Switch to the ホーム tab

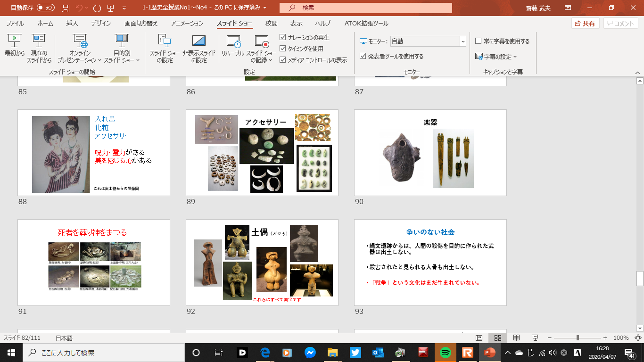[45, 24]
